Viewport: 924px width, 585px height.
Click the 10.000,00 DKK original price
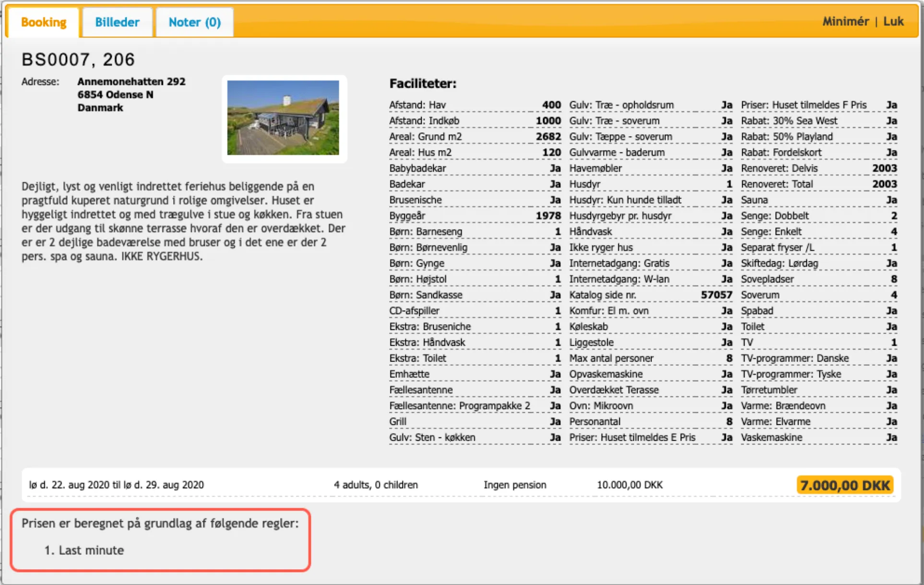coord(629,485)
